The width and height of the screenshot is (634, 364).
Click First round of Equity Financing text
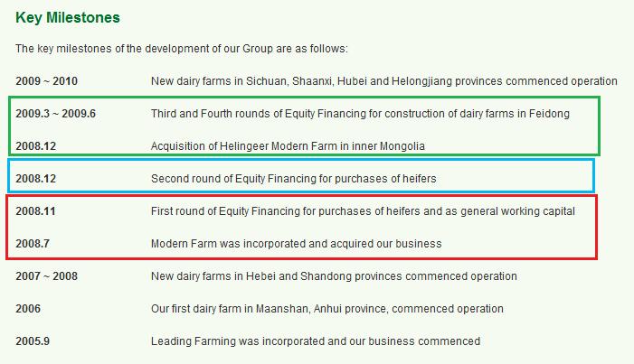click(x=363, y=211)
